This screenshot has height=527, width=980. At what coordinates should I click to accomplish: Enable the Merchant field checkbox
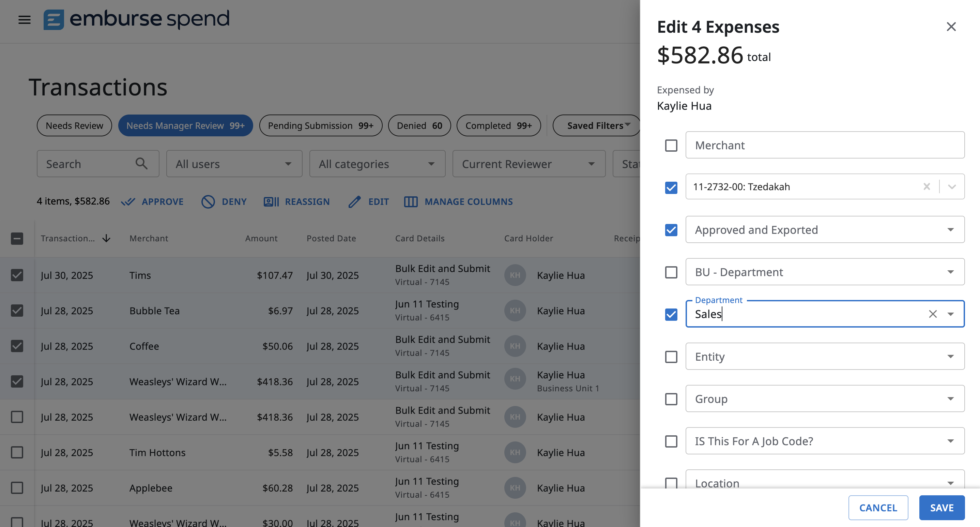[671, 145]
